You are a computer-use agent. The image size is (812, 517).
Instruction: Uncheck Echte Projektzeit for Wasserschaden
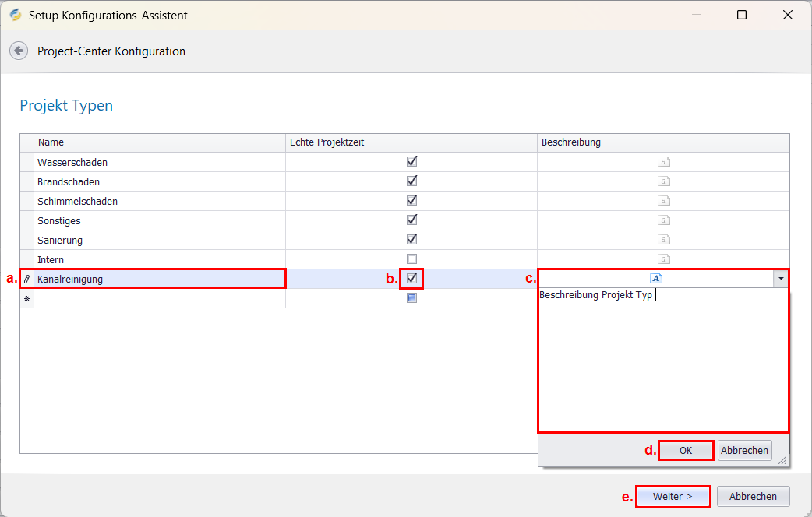pyautogui.click(x=412, y=162)
